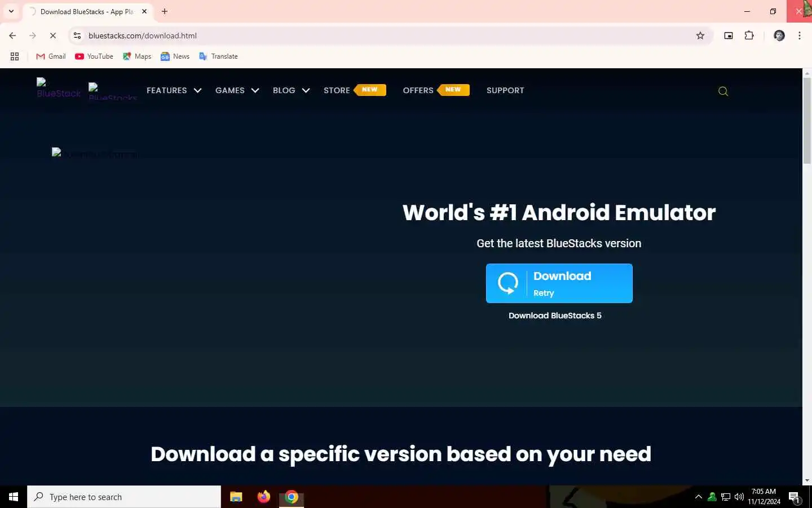The image size is (812, 508).
Task: Close the Download BlueStacks tab
Action: [x=144, y=11]
